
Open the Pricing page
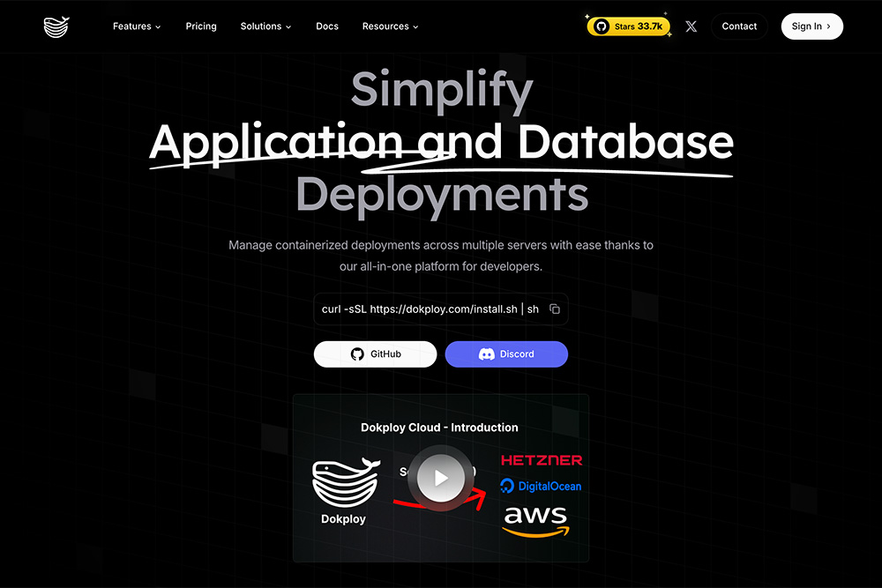(201, 26)
